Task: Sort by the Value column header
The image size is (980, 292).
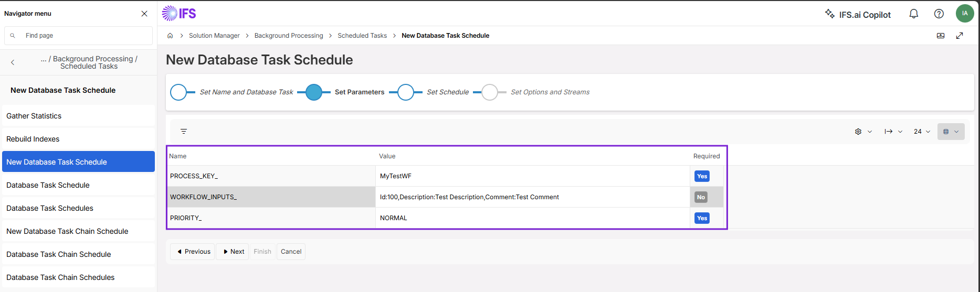Action: pos(387,156)
